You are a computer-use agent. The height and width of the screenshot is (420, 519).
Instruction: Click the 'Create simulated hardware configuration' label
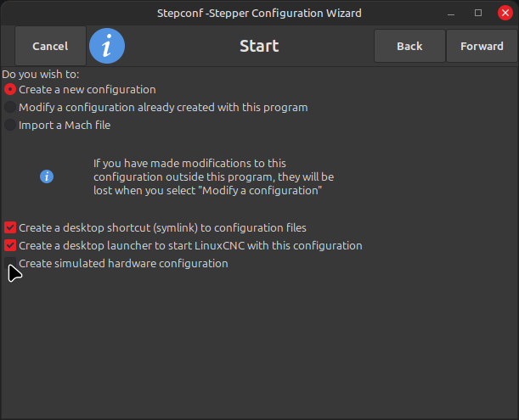click(123, 264)
